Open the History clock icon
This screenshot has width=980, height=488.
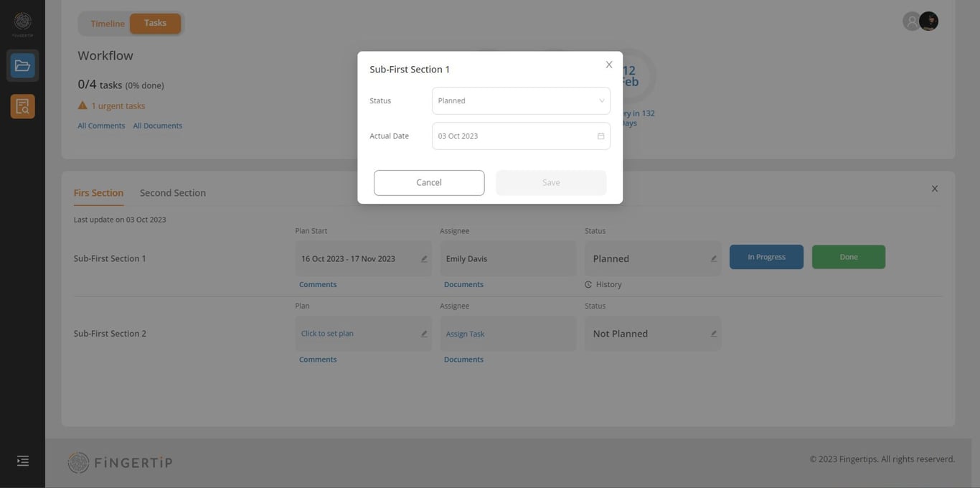588,285
